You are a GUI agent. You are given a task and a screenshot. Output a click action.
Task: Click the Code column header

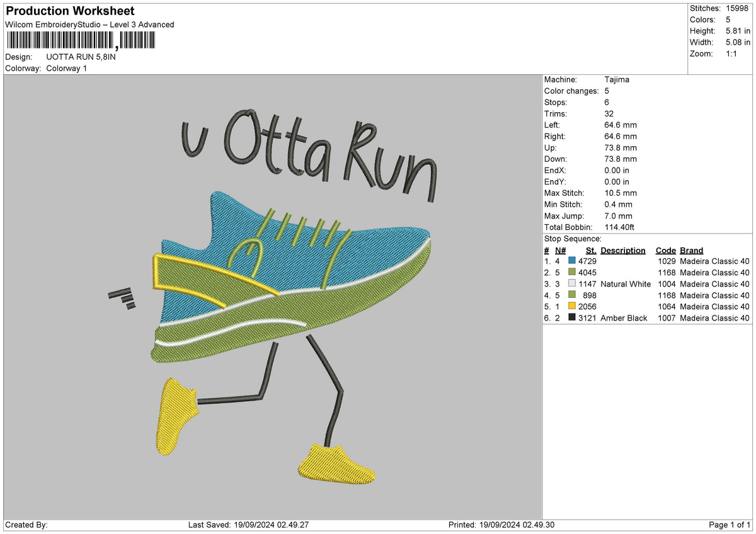point(665,250)
